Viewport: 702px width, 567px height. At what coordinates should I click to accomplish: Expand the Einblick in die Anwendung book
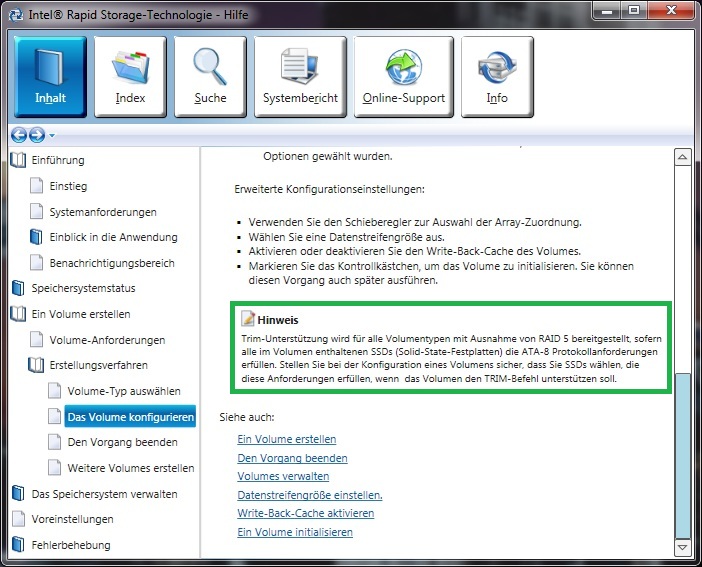pos(36,237)
